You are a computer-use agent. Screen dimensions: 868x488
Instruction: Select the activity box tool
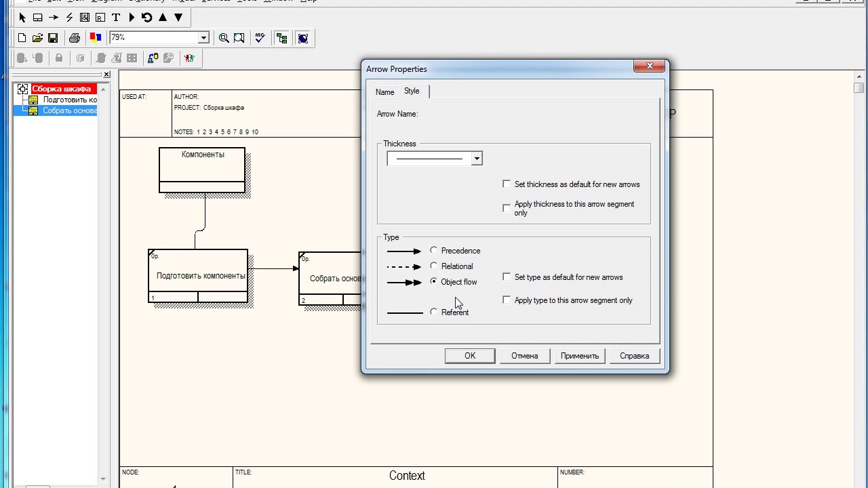click(37, 17)
